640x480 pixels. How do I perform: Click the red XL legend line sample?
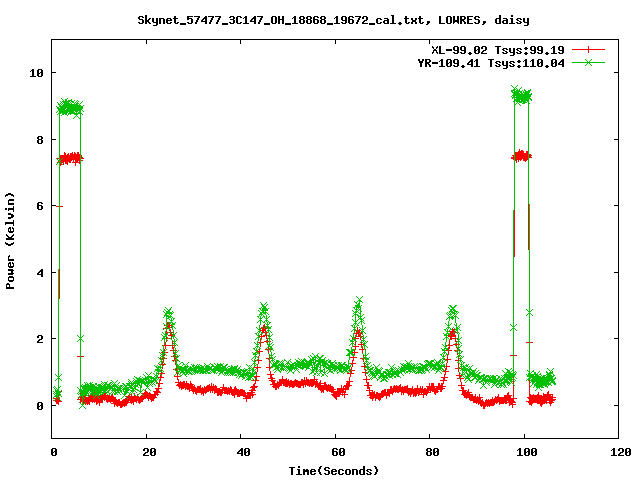[x=588, y=50]
